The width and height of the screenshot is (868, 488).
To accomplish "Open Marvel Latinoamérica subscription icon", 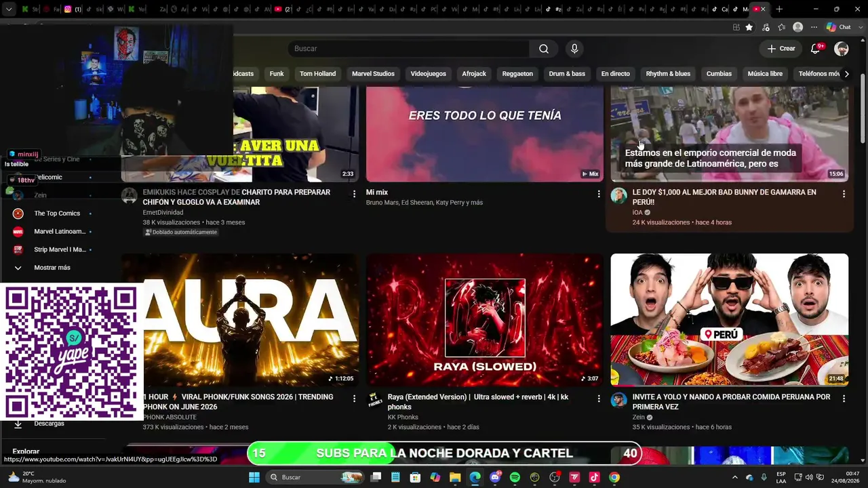I will click(x=18, y=232).
